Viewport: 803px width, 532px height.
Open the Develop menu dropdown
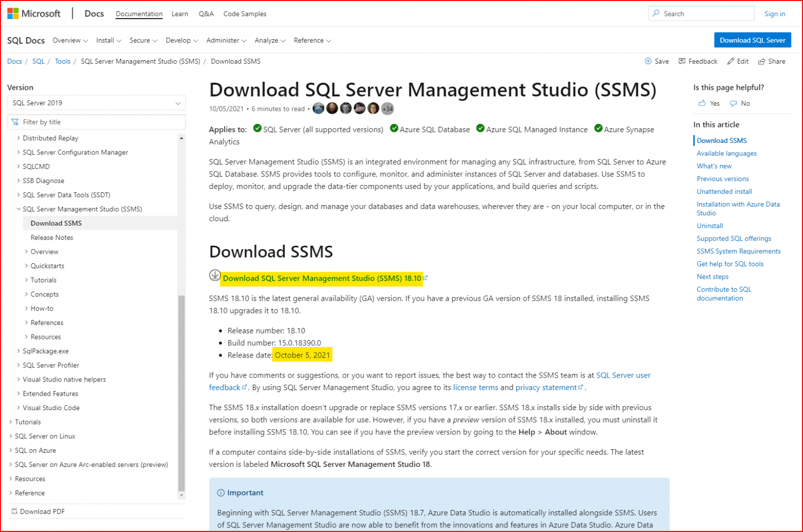pos(182,41)
